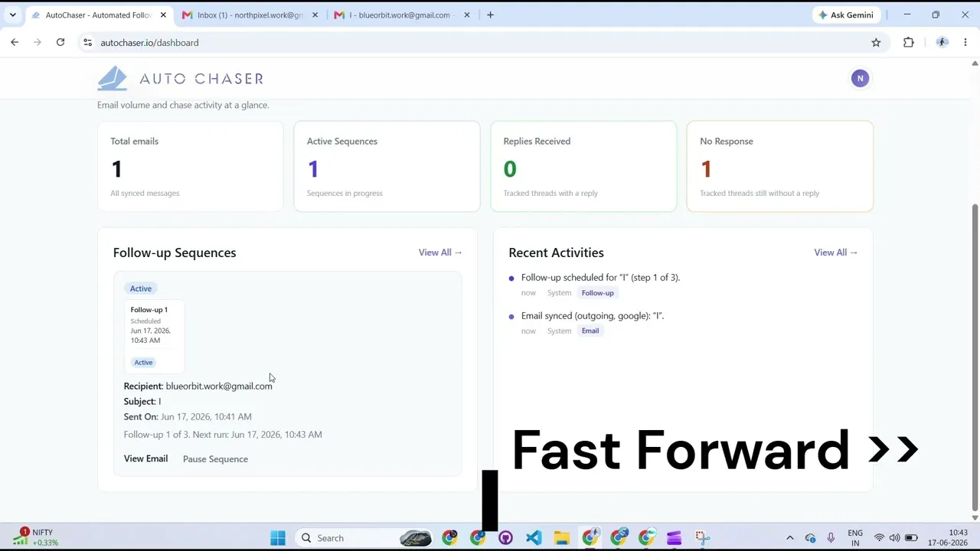Image resolution: width=980 pixels, height=551 pixels.
Task: Open the Chrome profile icon
Action: [x=942, y=43]
